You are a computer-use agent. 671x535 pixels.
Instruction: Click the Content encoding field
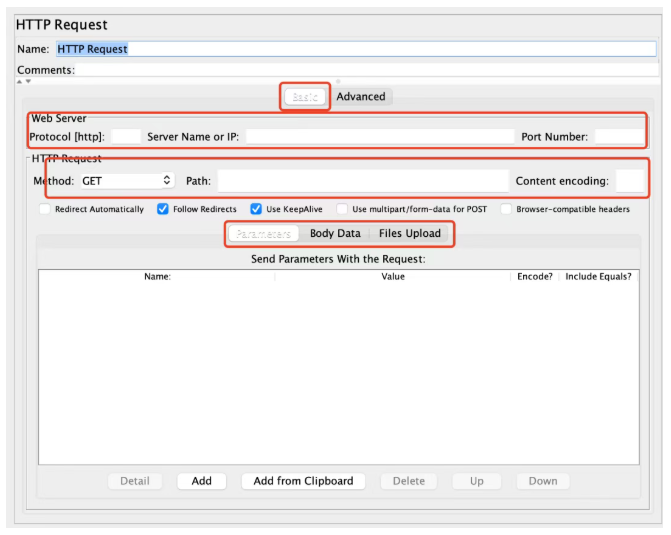(630, 181)
